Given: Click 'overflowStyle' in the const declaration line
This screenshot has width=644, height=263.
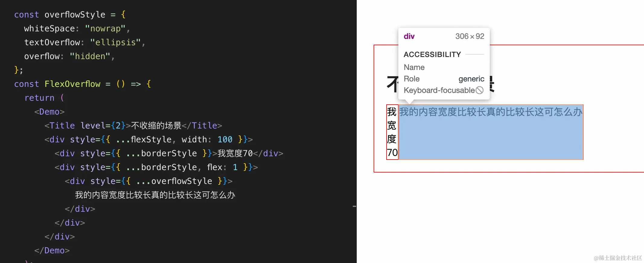Looking at the screenshot, I should pos(75,15).
